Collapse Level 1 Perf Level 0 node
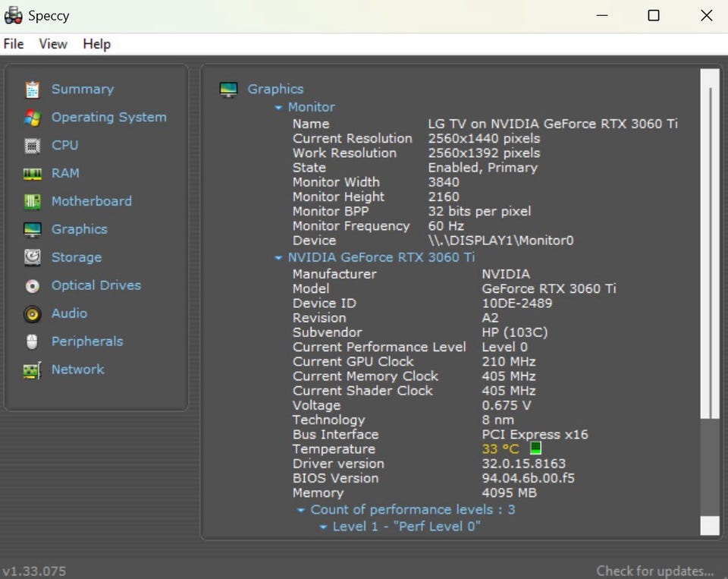The height and width of the screenshot is (579, 728). pyautogui.click(x=323, y=527)
